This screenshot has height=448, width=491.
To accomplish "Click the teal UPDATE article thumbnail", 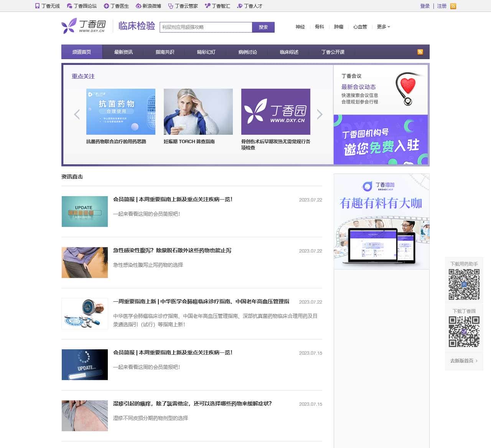I will [x=85, y=212].
